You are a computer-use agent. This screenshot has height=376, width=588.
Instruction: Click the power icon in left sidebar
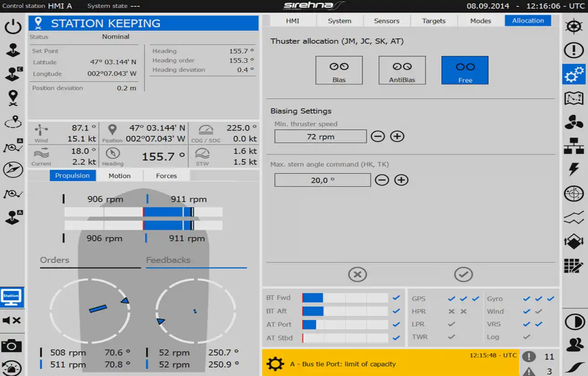[x=13, y=27]
